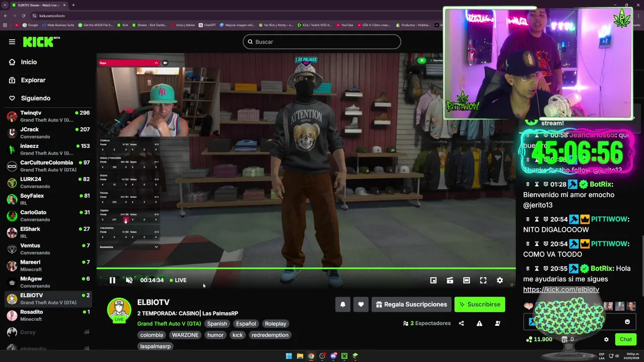
Task: Pause the live stream
Action: click(112, 280)
